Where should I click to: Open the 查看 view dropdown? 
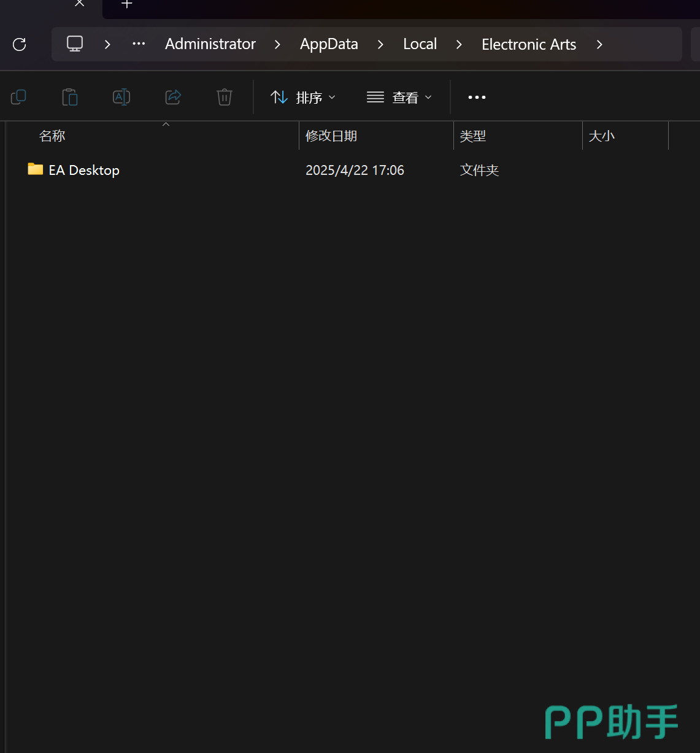[399, 97]
